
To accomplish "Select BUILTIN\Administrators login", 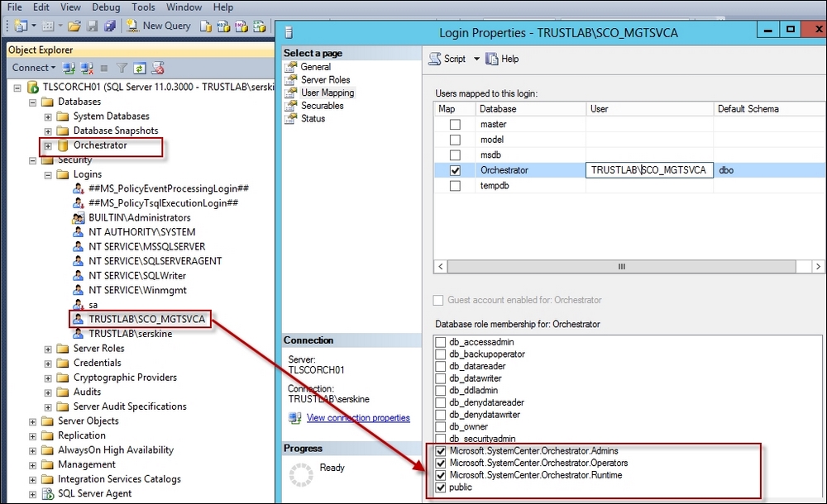I will click(139, 217).
